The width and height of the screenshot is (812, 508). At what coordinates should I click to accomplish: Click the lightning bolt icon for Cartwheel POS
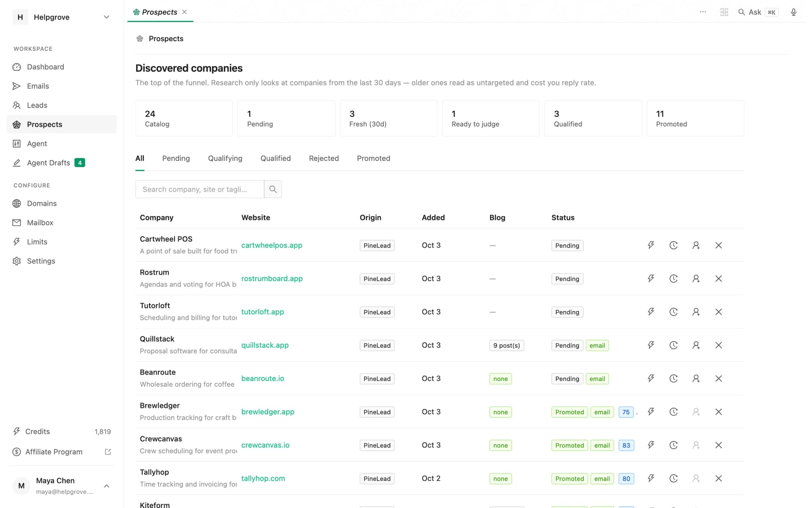point(651,245)
